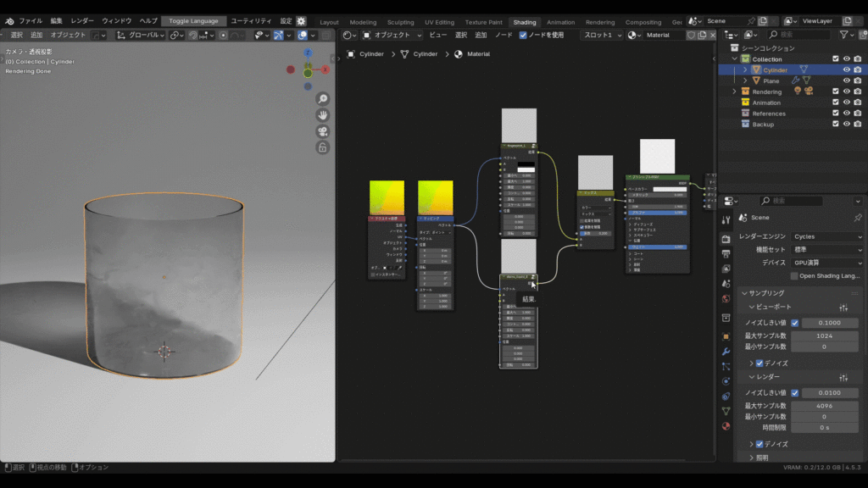Expand the Rendering collection in outliner
This screenshot has width=868, height=488.
click(x=735, y=91)
